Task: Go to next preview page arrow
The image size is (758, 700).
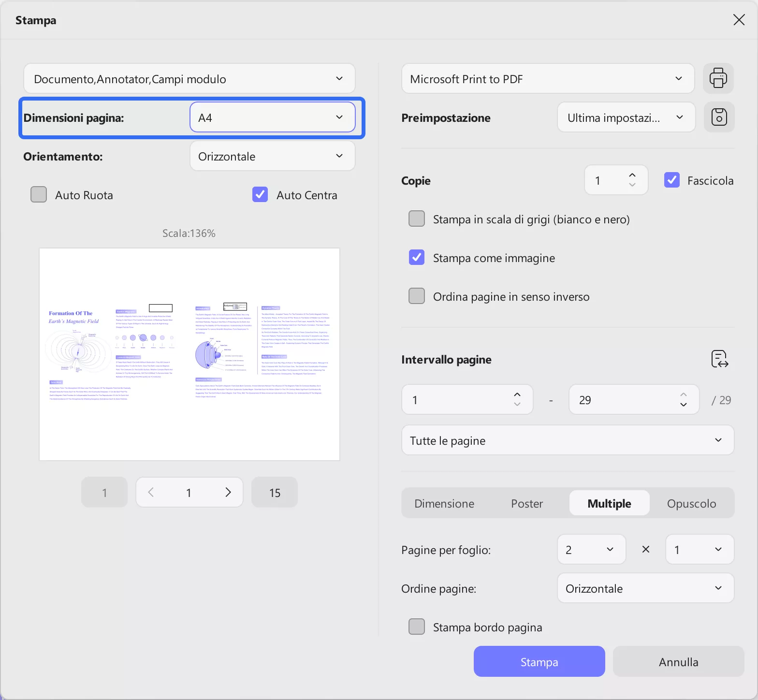Action: click(x=228, y=492)
